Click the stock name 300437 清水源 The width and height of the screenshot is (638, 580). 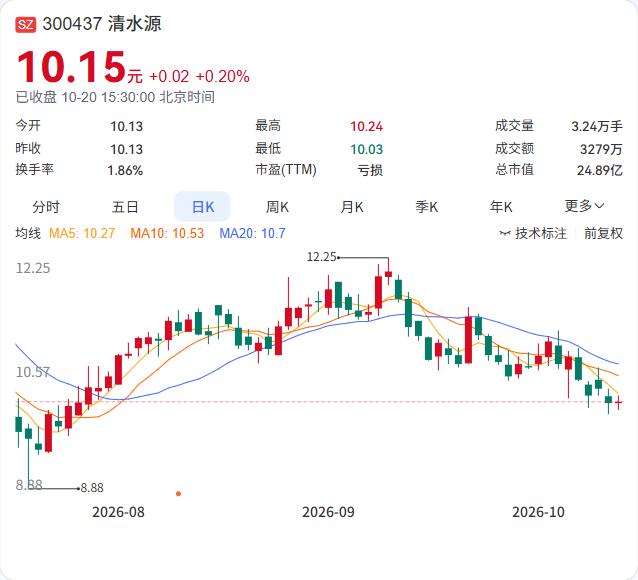pyautogui.click(x=102, y=24)
